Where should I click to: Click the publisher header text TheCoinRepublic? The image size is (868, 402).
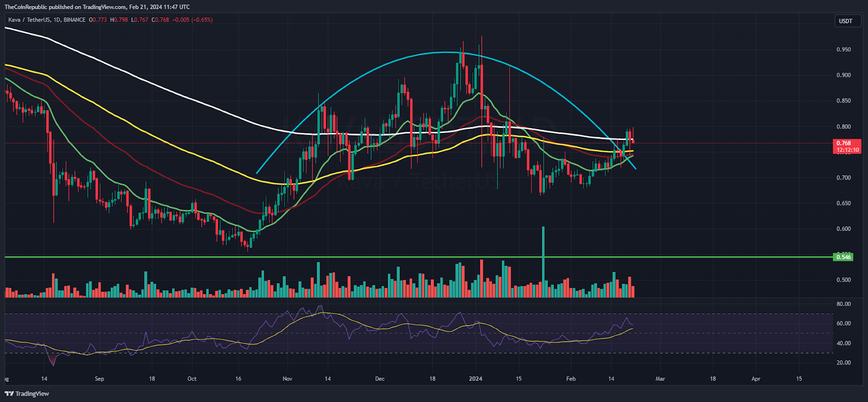[x=25, y=7]
